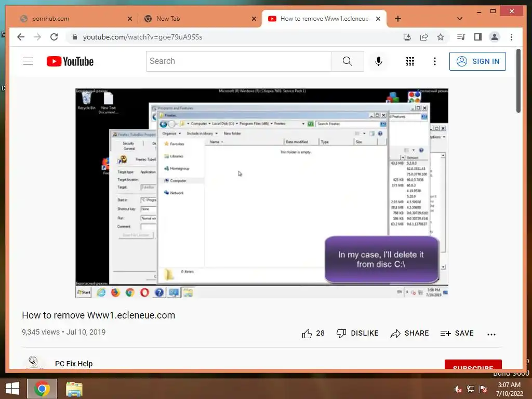Close the YouTube video tab
The height and width of the screenshot is (399, 532).
point(378,19)
